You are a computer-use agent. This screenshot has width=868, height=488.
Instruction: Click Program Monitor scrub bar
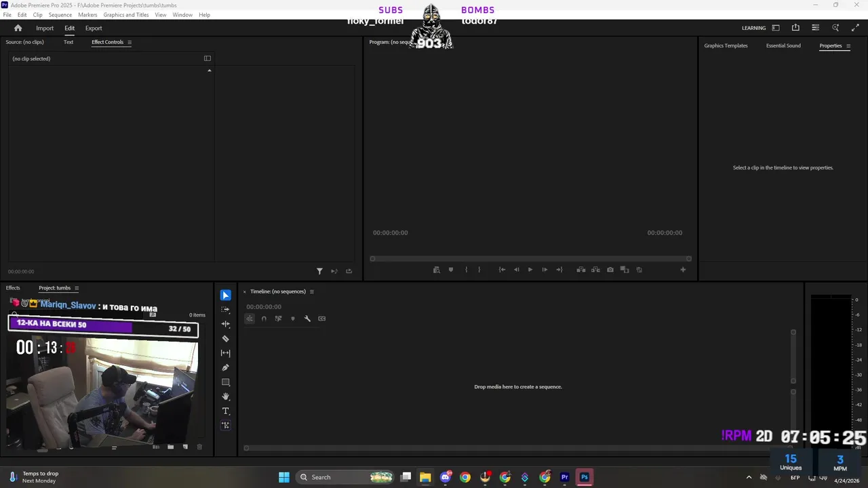[530, 258]
